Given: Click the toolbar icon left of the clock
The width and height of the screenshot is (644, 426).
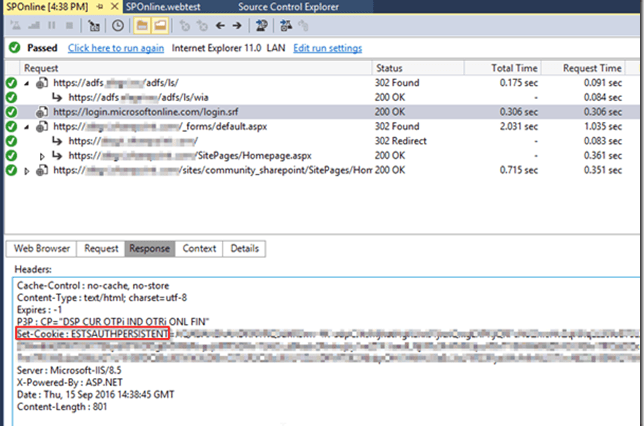Looking at the screenshot, I should [x=94, y=25].
